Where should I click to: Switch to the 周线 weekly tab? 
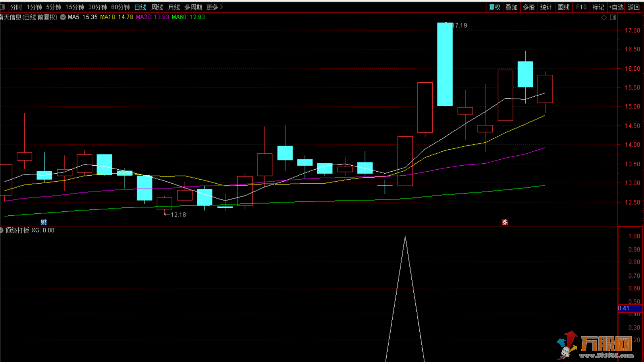(157, 7)
